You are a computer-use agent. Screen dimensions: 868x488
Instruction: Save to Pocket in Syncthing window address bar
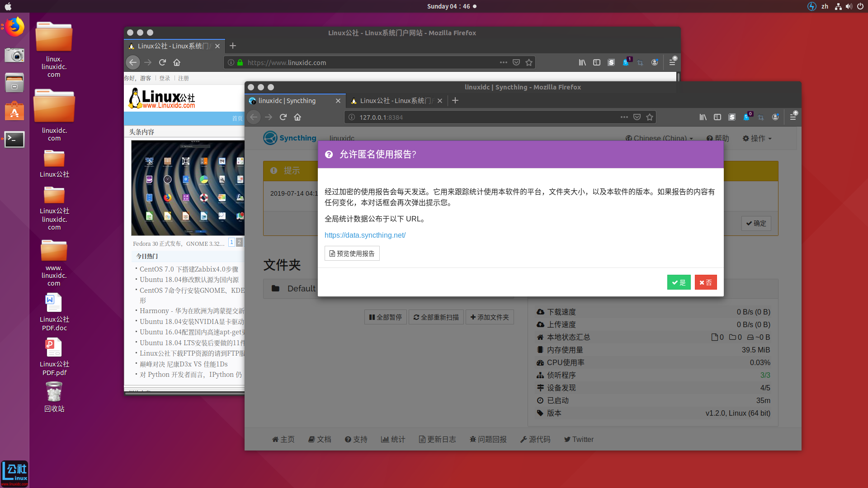[x=637, y=117]
